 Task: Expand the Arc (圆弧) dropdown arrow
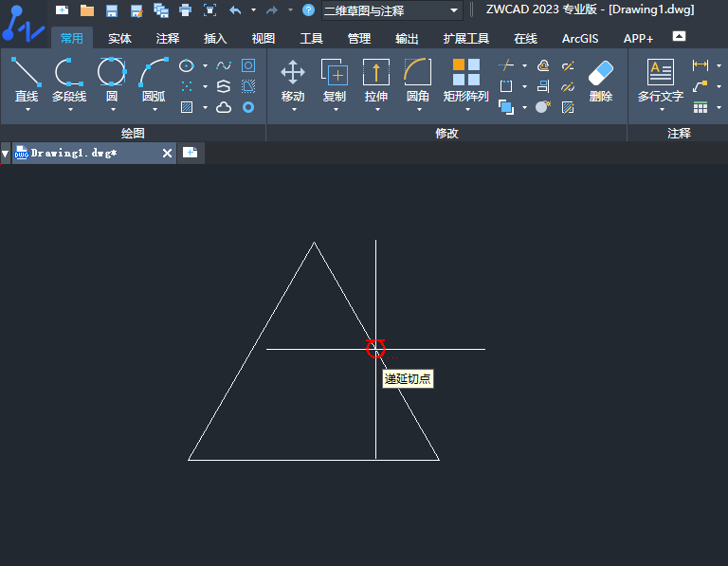point(155,110)
